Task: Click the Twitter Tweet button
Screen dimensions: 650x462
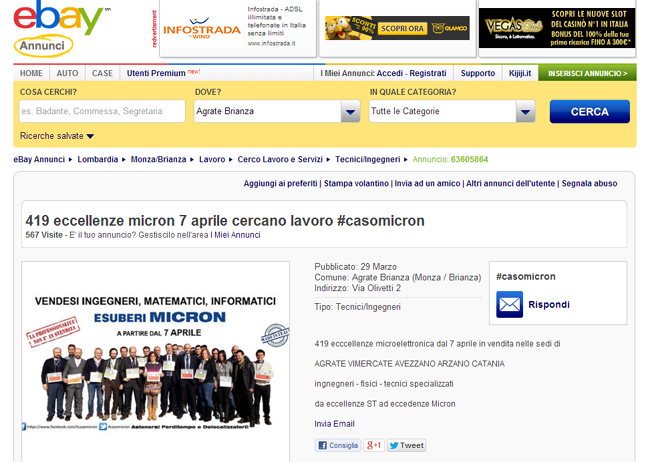Action: (406, 445)
